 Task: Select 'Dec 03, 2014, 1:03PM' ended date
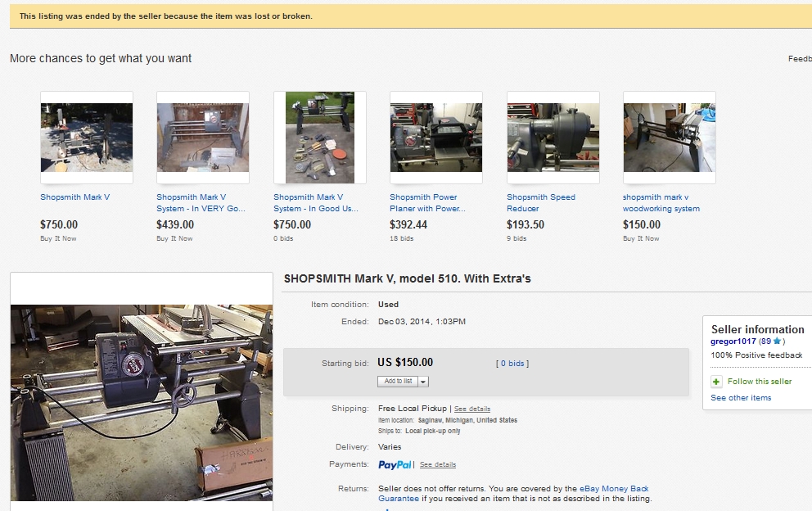[x=422, y=321]
